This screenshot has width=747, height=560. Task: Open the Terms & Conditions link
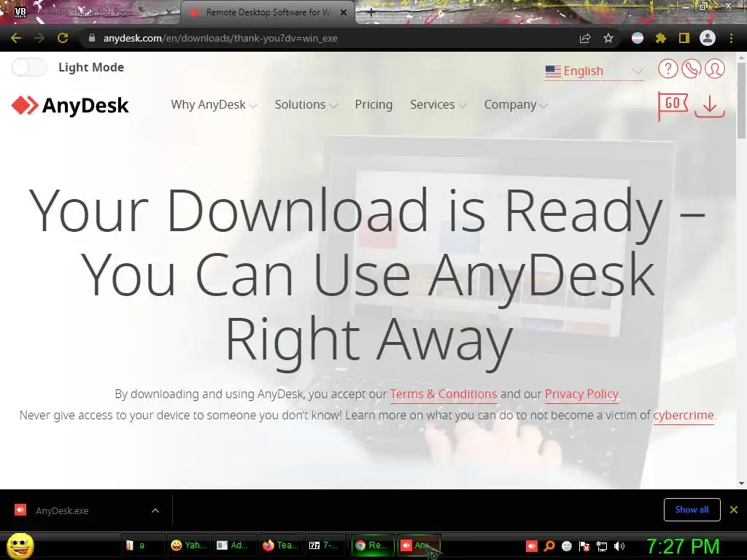[444, 394]
